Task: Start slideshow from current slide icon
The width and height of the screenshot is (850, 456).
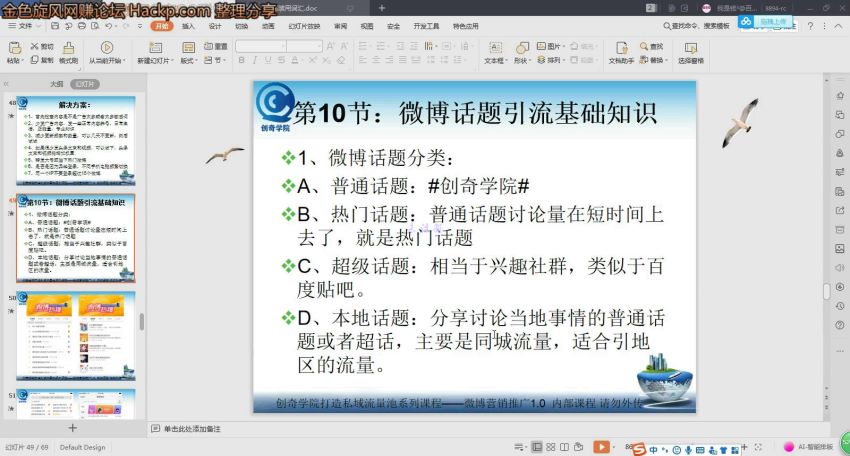Action: point(107,48)
